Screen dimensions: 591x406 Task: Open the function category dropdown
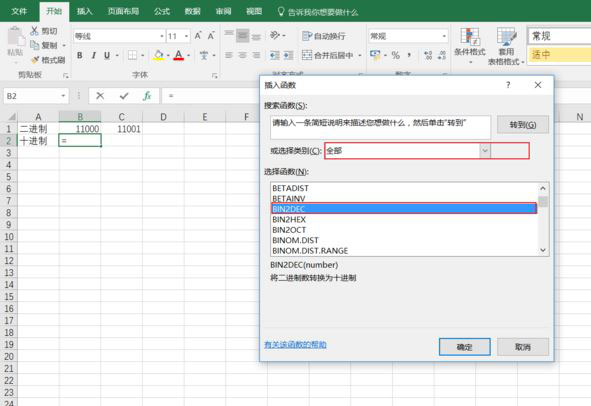click(485, 151)
